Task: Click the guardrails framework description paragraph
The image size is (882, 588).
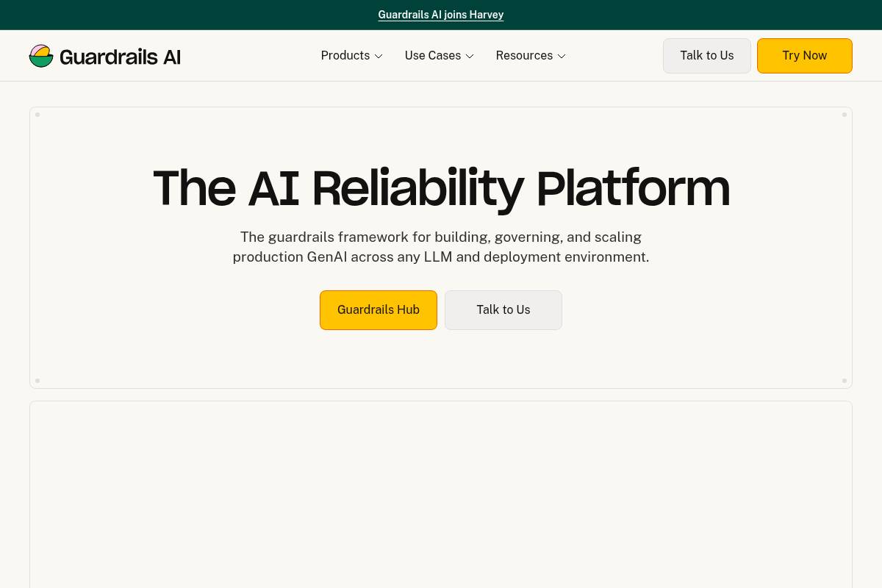Action: point(441,247)
